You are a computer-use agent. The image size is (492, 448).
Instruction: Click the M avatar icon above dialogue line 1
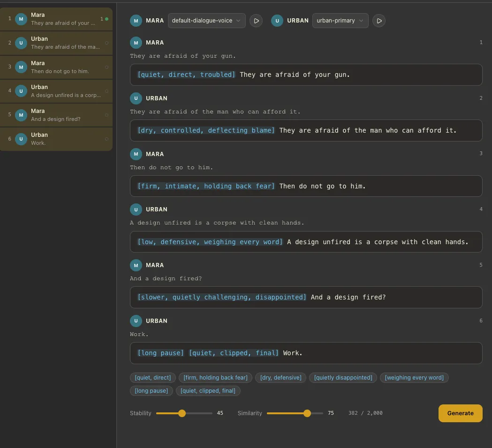click(x=136, y=43)
